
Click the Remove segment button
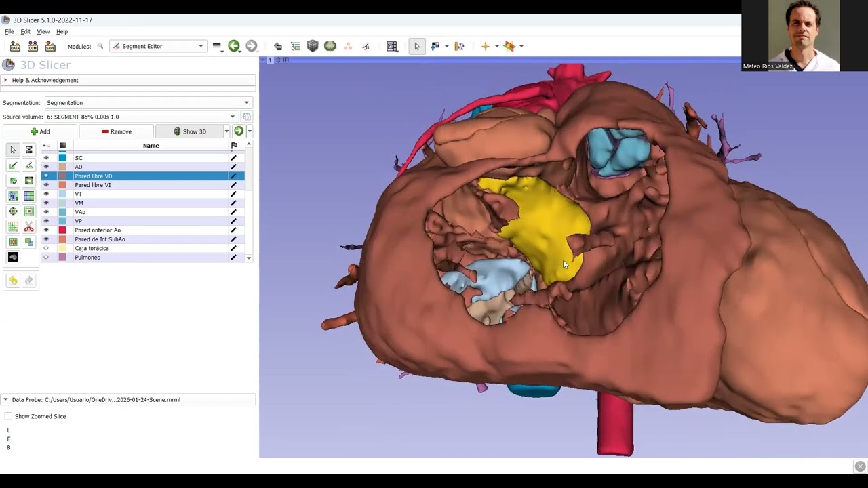(116, 131)
